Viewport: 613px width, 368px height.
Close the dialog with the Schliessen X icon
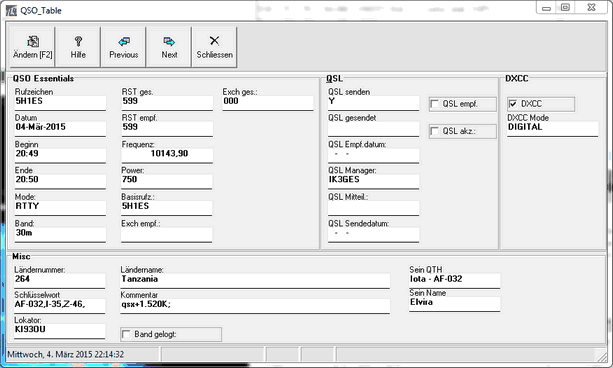point(214,41)
